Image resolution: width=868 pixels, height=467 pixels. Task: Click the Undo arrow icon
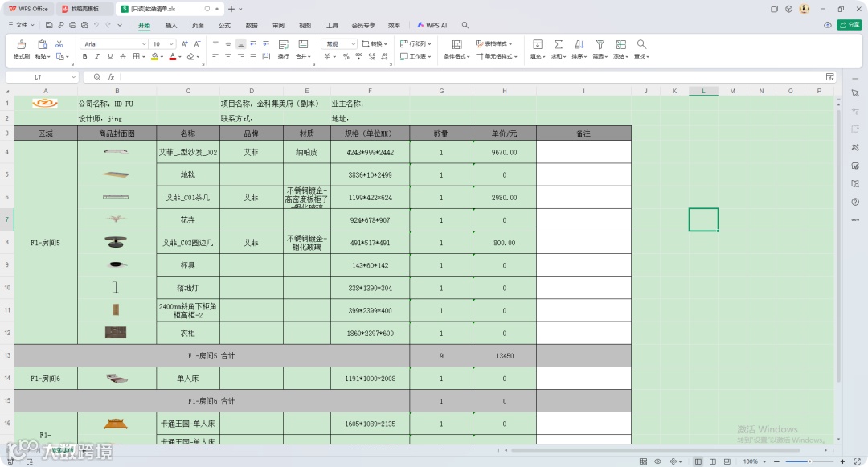[x=96, y=25]
